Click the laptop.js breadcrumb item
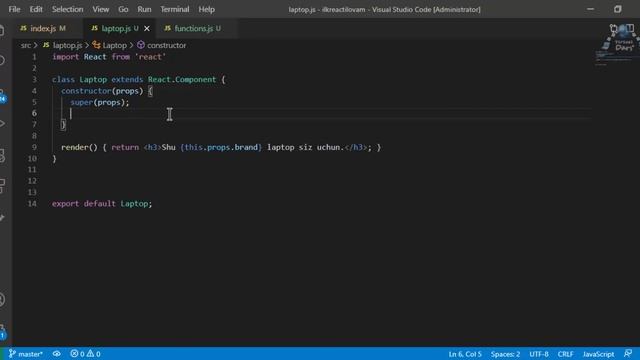This screenshot has height=360, width=640. tap(63, 45)
